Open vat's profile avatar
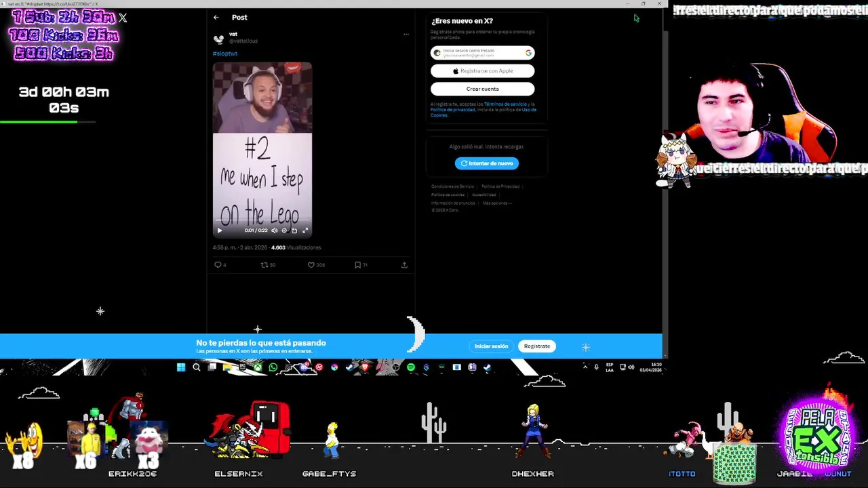 pos(218,39)
